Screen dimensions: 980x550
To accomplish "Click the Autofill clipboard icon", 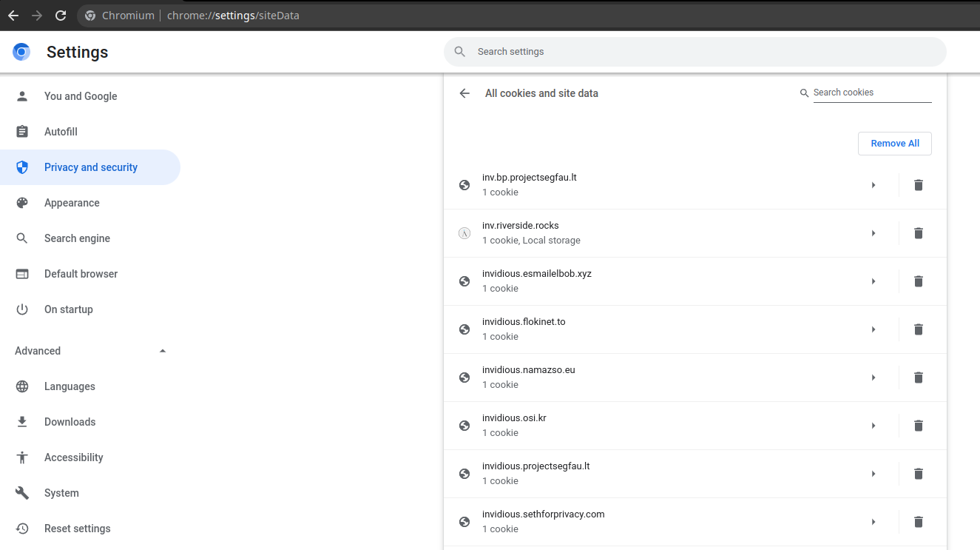I will point(22,132).
